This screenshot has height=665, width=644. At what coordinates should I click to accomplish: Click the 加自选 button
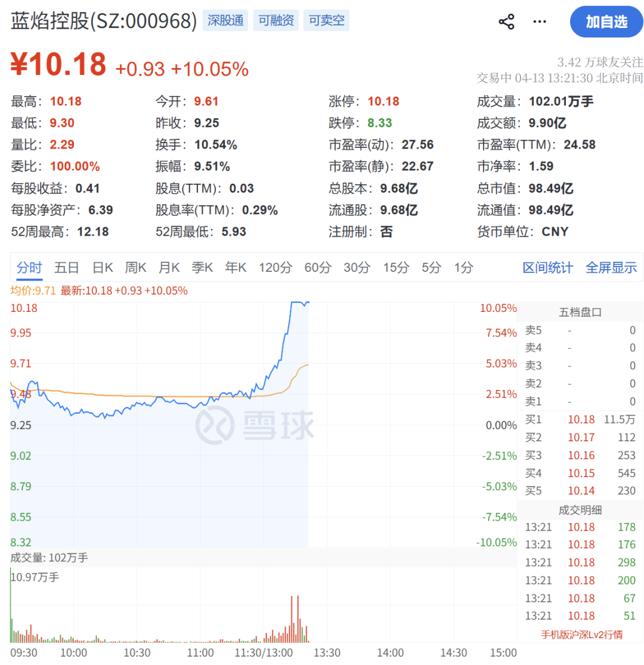(606, 21)
